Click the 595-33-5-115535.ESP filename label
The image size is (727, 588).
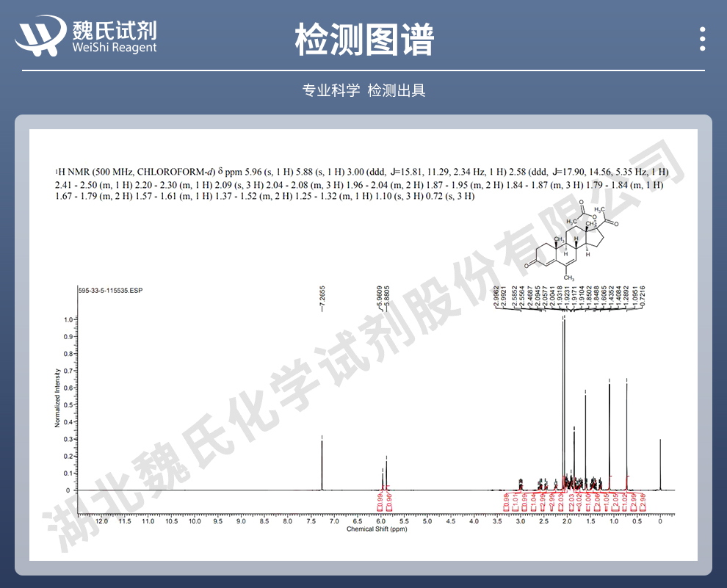click(110, 290)
